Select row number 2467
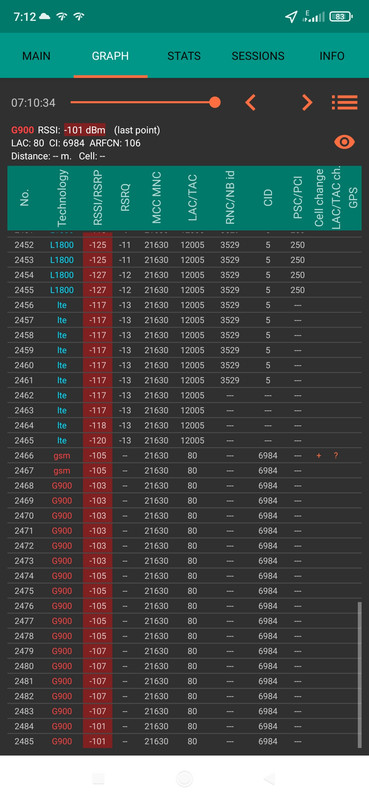The width and height of the screenshot is (369, 800). (x=184, y=470)
